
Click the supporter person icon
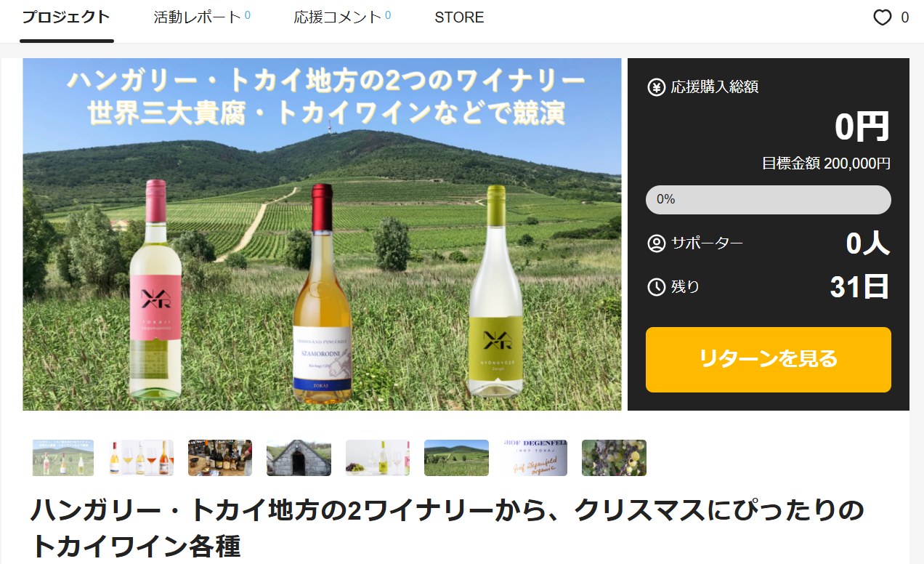point(656,243)
